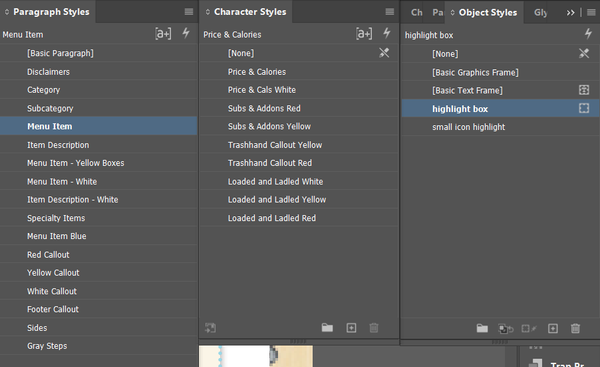Create a new character style
Viewport: 600px width, 367px height.
(351, 328)
